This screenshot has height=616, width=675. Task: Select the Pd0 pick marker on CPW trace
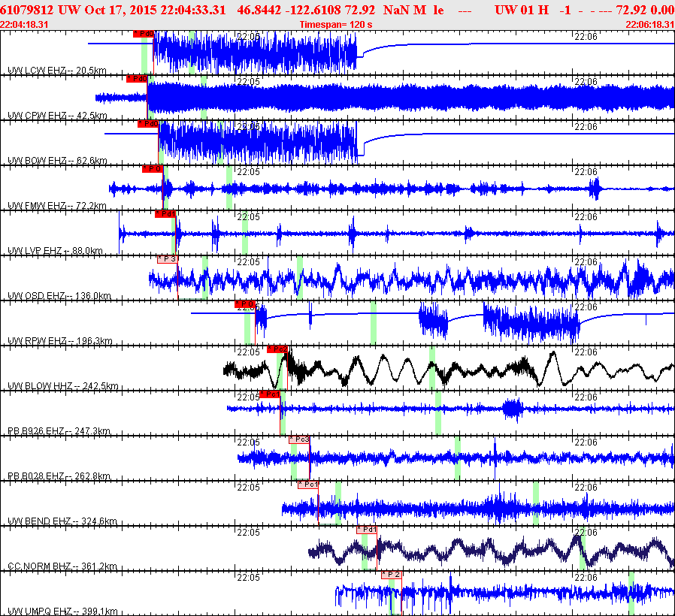(137, 79)
